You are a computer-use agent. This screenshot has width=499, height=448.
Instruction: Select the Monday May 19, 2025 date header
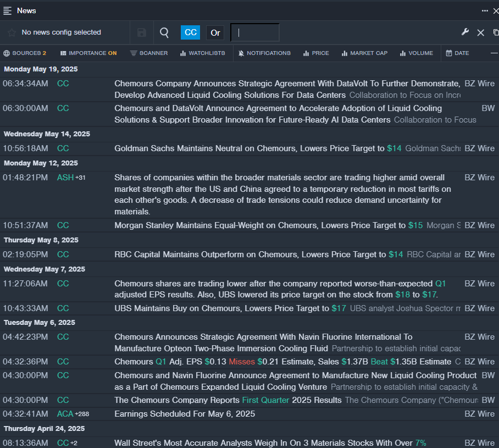(x=41, y=69)
